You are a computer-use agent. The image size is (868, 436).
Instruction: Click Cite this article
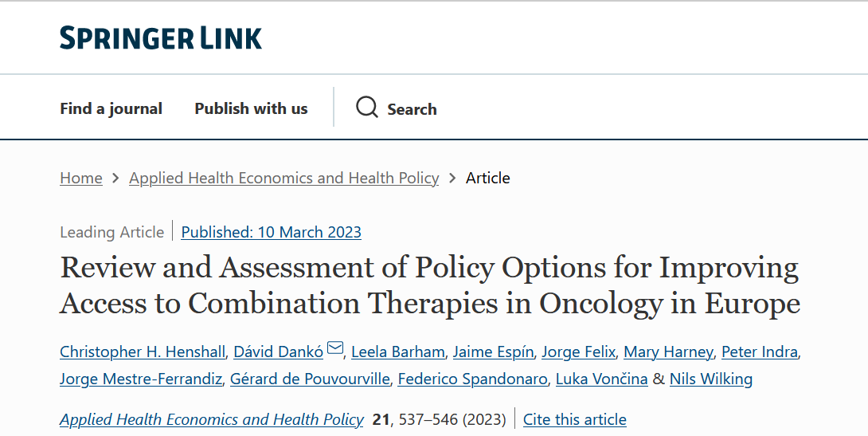[575, 419]
